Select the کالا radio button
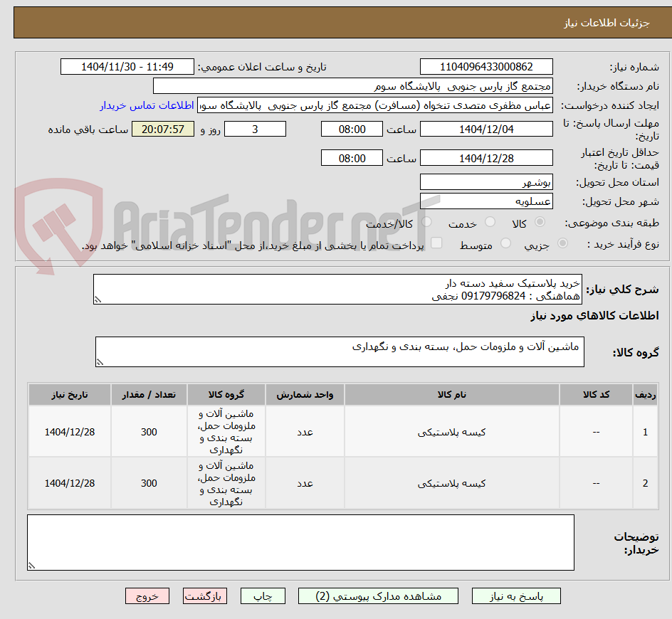 click(540, 222)
